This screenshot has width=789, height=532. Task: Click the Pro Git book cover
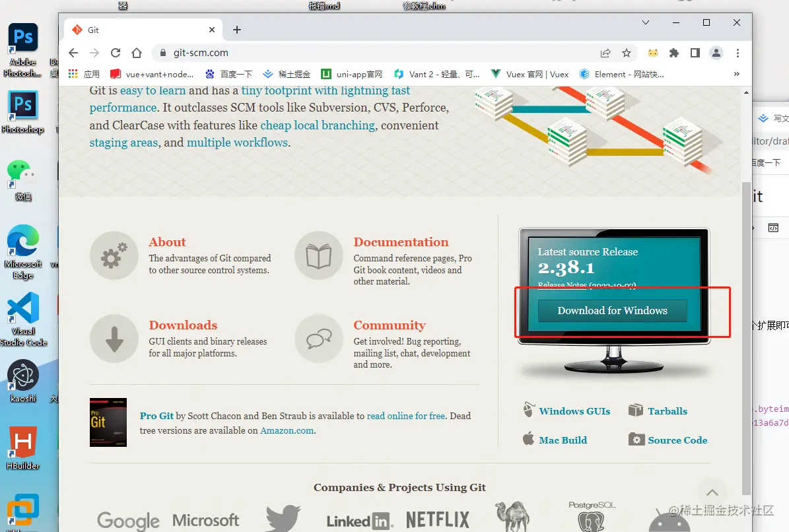click(x=108, y=422)
